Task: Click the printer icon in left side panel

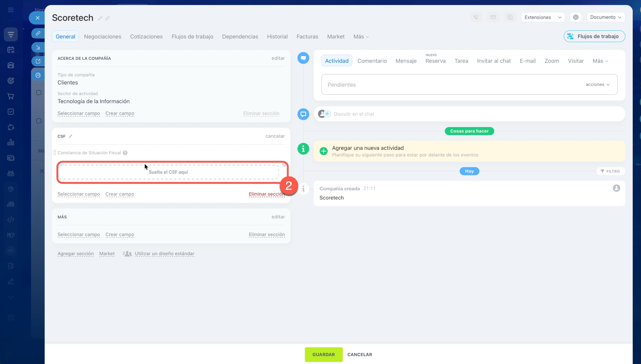Action: click(38, 75)
